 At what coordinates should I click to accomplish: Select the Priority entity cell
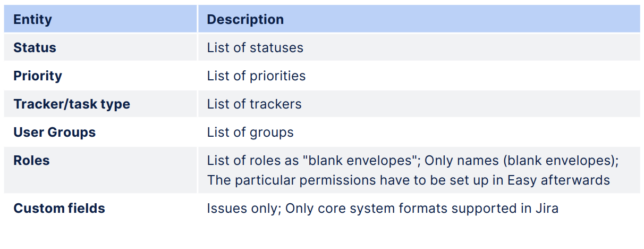coord(38,76)
